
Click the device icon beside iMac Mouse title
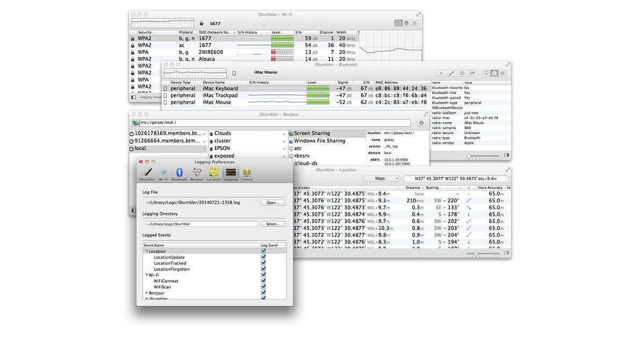[x=234, y=72]
